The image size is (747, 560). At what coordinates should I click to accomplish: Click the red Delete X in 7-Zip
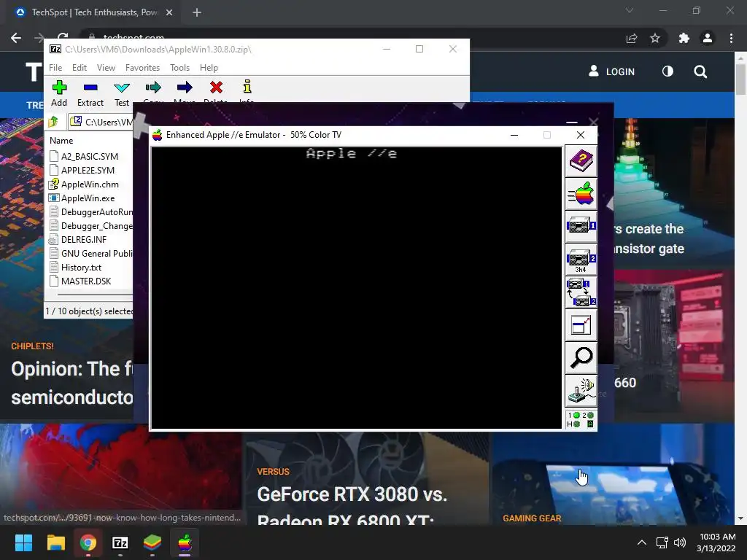[216, 87]
